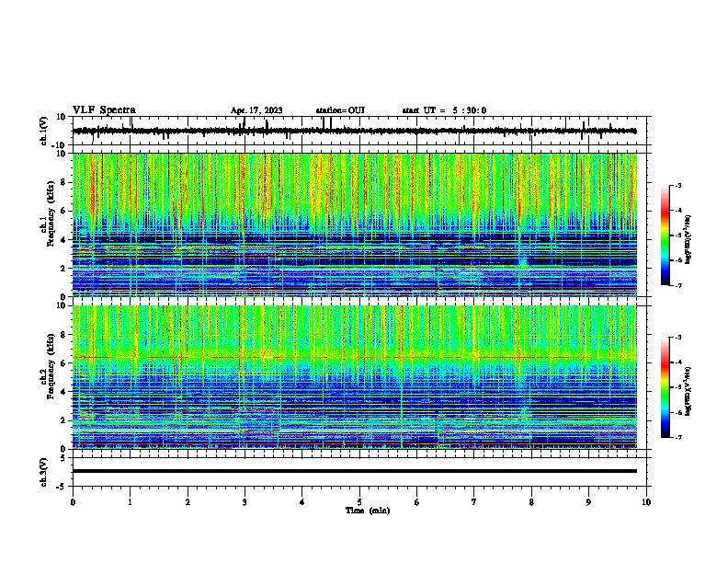Click the ch.2 spectrogram colorbar

(665, 387)
